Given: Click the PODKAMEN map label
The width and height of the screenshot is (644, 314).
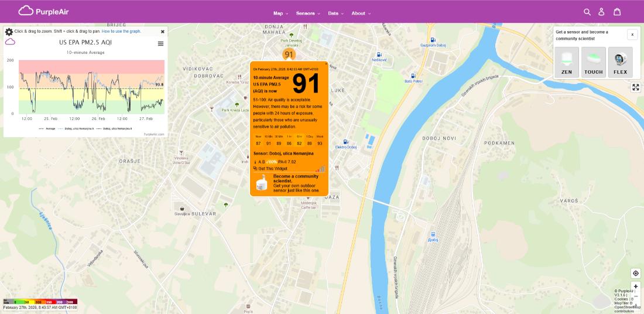Looking at the screenshot, I should 499,143.
